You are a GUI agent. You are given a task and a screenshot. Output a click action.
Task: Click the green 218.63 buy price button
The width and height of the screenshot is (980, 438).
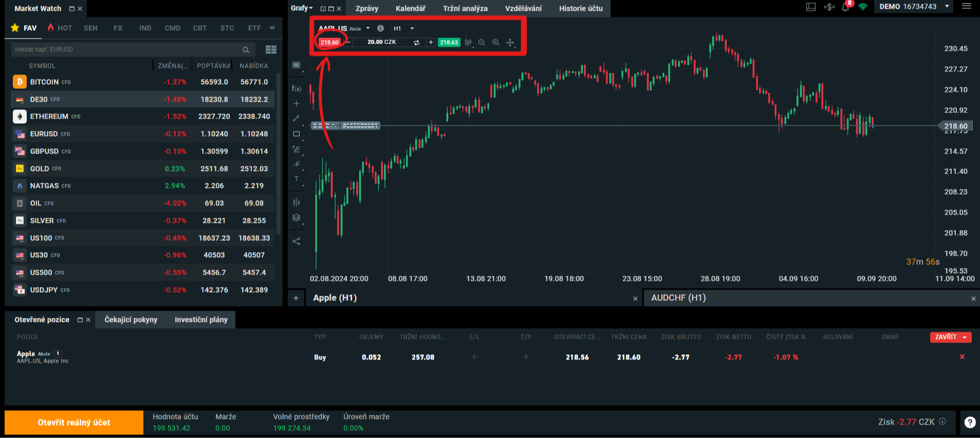pyautogui.click(x=449, y=43)
